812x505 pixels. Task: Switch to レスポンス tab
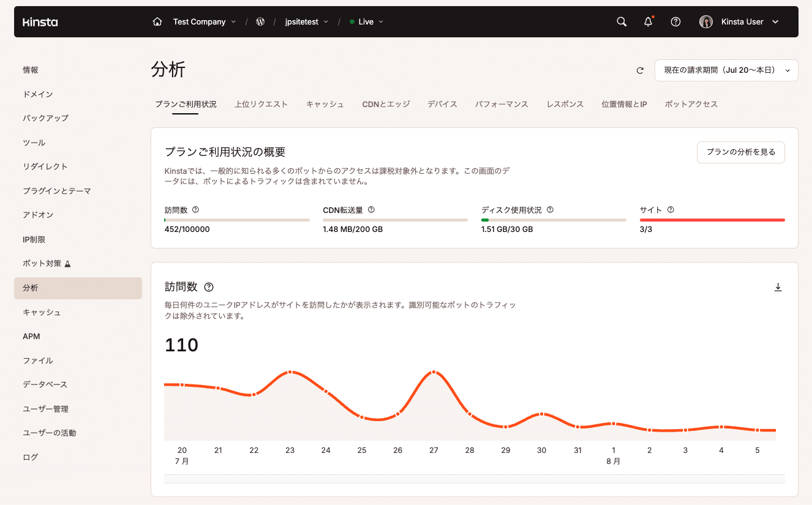click(565, 104)
